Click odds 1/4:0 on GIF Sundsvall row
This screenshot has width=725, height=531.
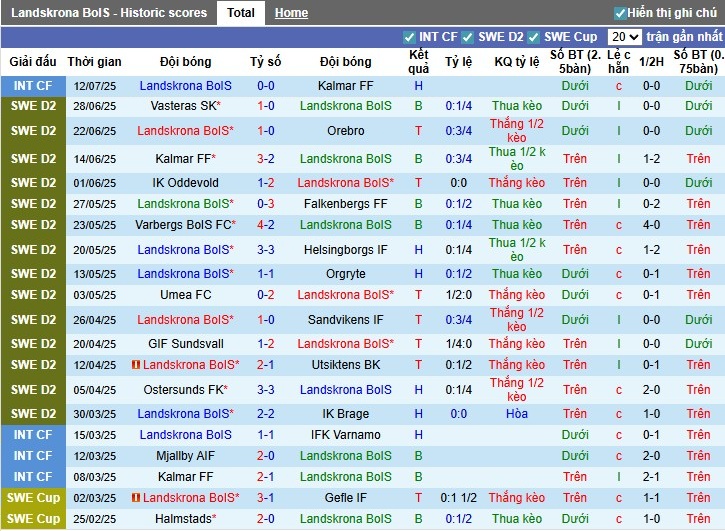point(459,344)
